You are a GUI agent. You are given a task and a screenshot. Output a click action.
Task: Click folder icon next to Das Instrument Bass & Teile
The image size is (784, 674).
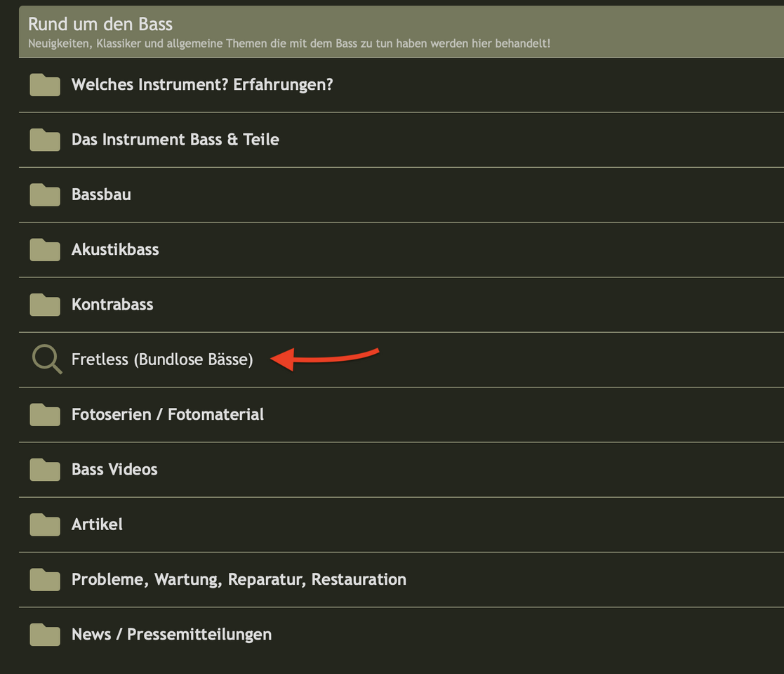[x=45, y=140]
